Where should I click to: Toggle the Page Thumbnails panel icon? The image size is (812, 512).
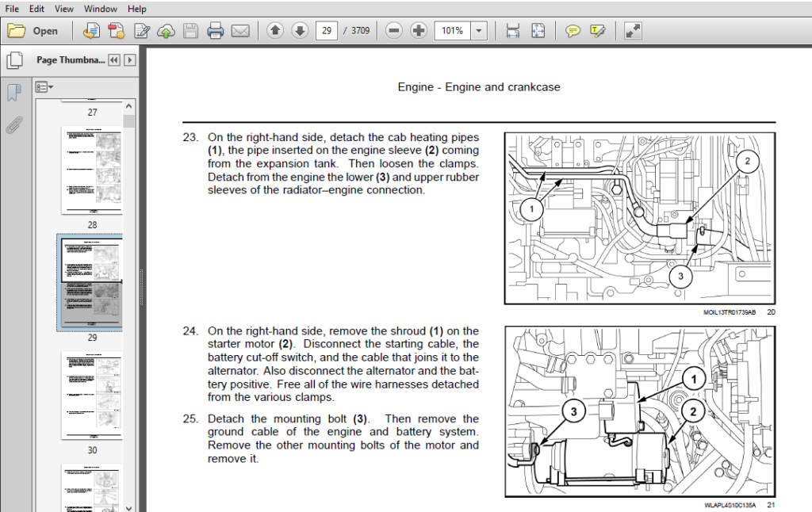[15, 60]
